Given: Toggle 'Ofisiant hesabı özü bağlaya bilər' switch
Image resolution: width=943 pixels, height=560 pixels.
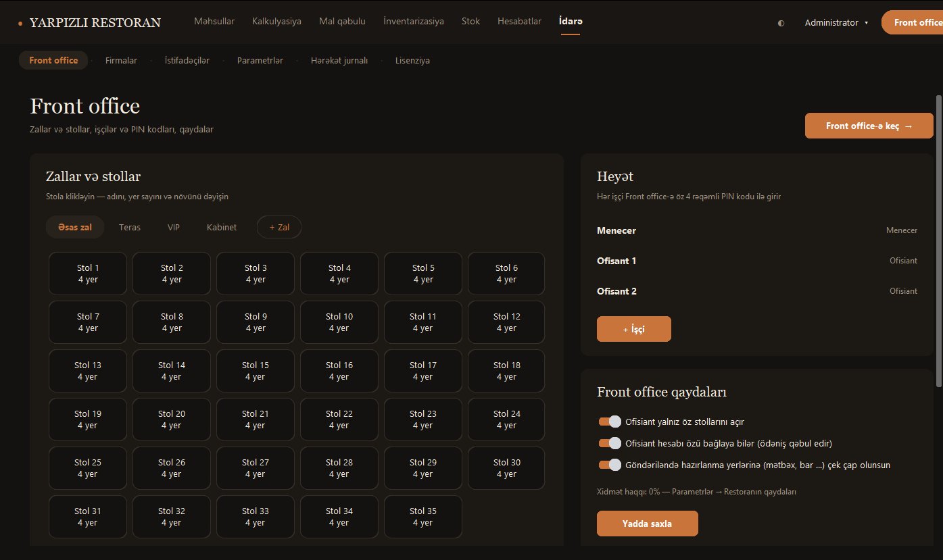Looking at the screenshot, I should point(610,444).
